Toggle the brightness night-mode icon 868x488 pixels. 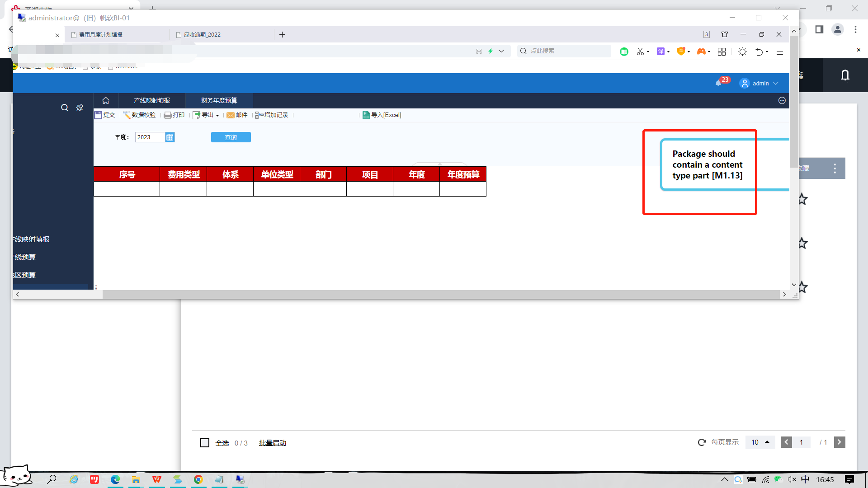(742, 52)
